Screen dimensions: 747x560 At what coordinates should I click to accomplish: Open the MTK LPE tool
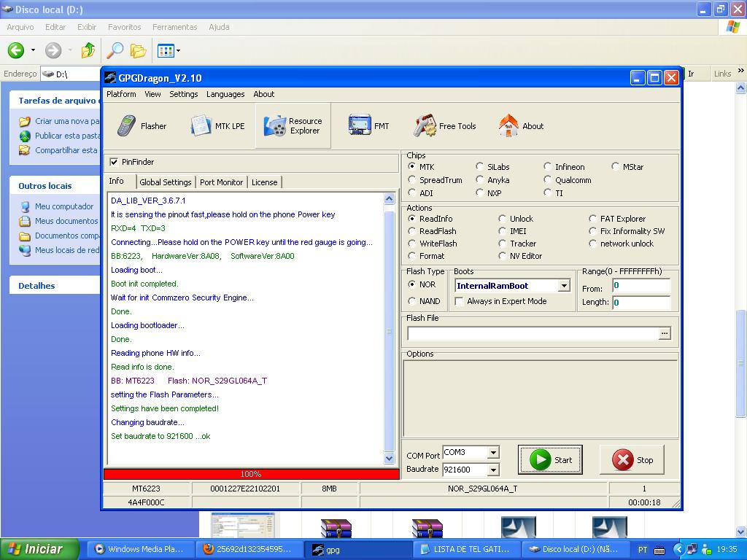pos(217,126)
